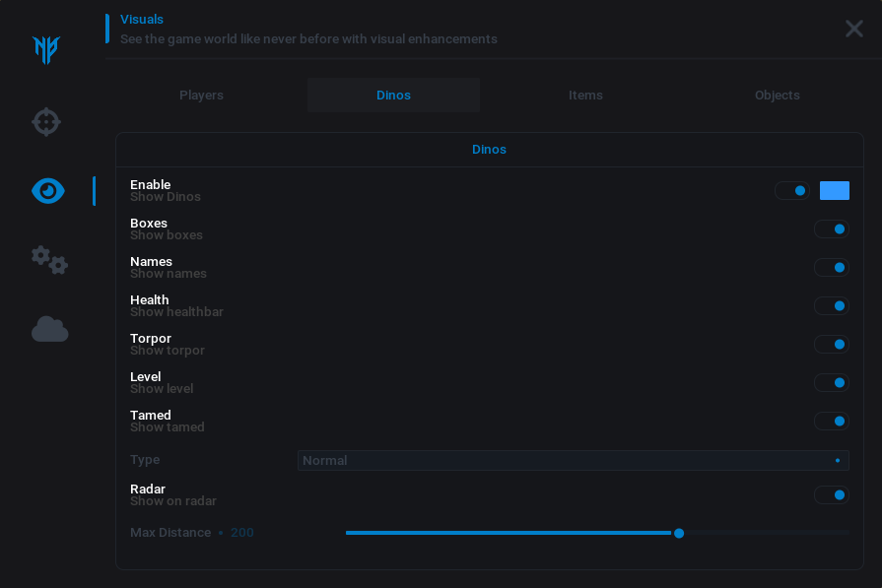Switch off the Torpor toggle
This screenshot has width=882, height=588.
[x=831, y=345]
